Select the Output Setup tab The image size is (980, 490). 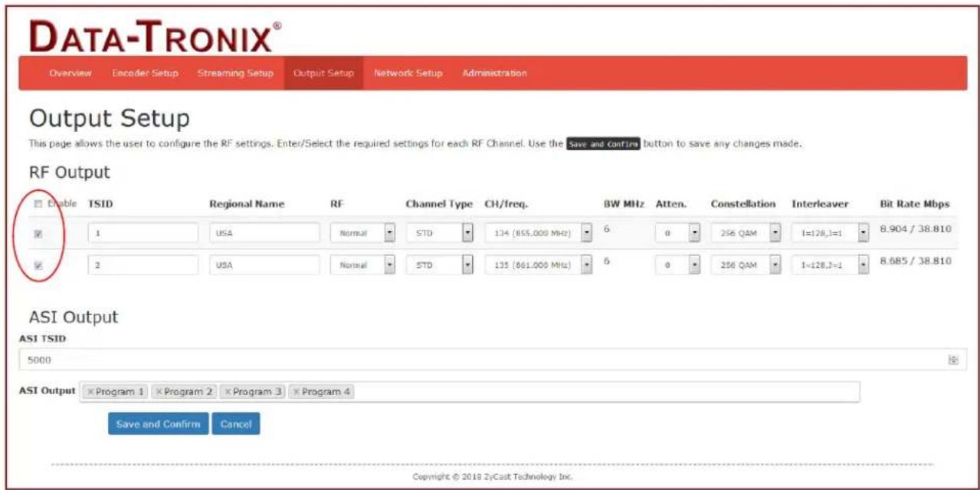click(323, 74)
